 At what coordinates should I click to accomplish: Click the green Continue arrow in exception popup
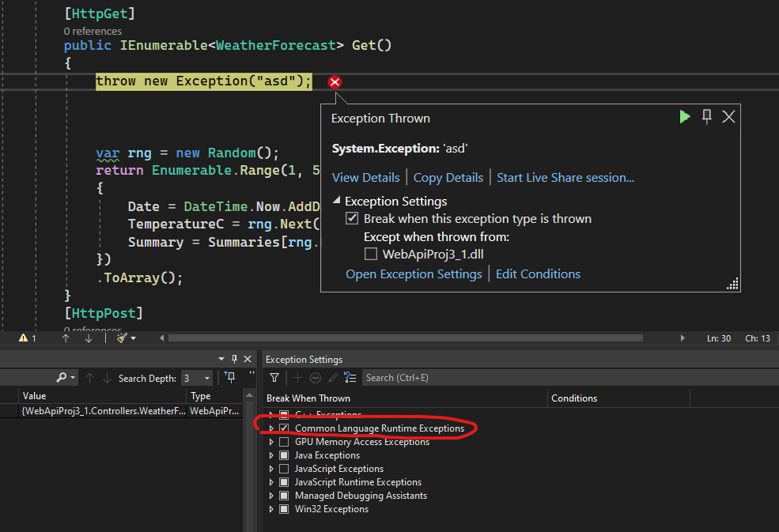(685, 117)
